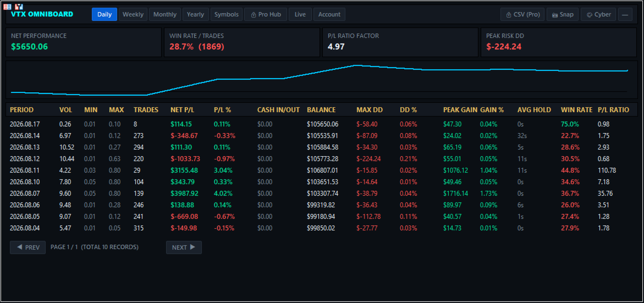Click the red-blue table icon at top-left

point(7,7)
